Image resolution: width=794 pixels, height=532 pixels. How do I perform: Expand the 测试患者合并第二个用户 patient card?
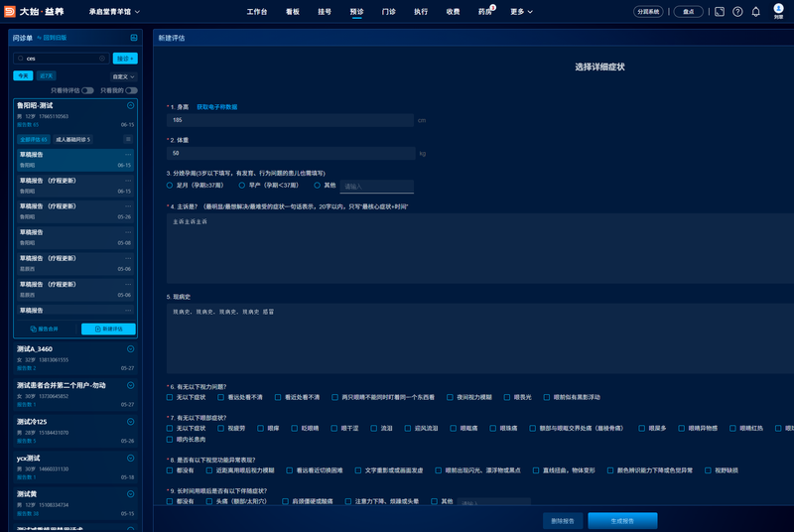pos(131,385)
